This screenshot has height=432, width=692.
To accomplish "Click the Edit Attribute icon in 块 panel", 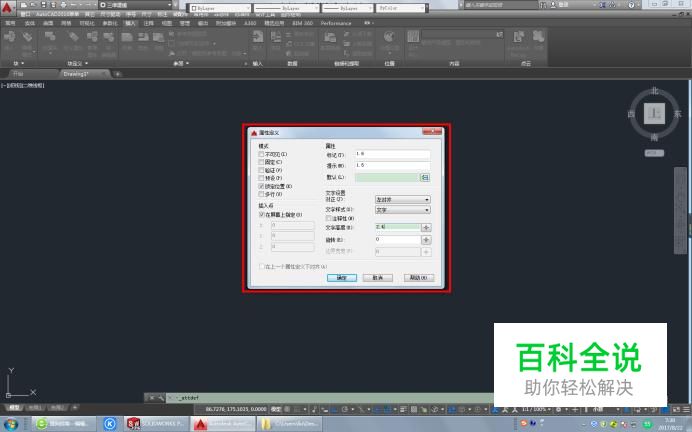I will (x=27, y=38).
